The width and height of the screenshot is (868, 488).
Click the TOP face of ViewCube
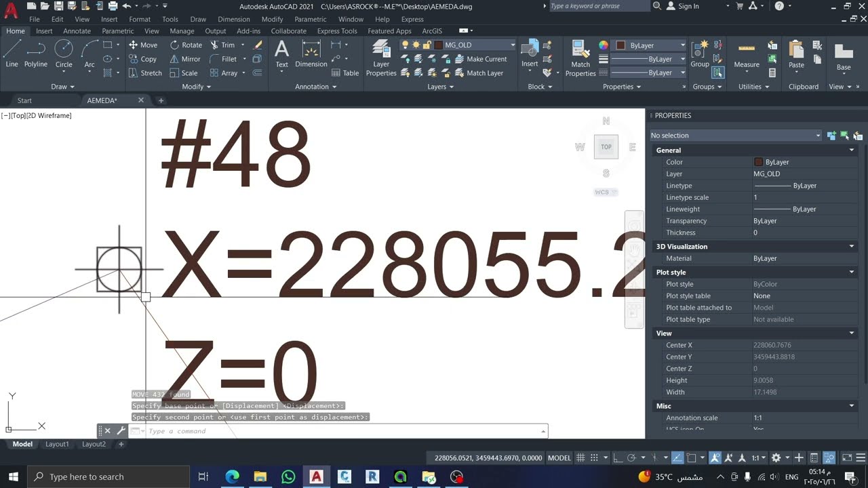[606, 146]
